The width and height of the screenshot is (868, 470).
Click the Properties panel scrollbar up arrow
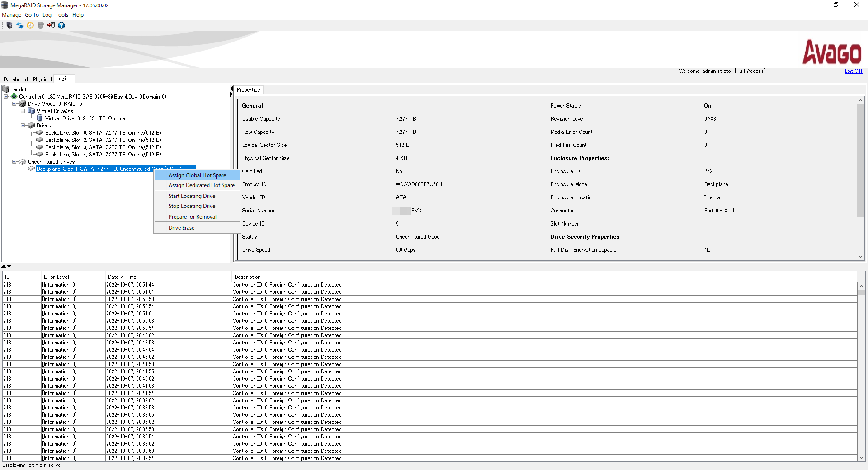[860, 100]
